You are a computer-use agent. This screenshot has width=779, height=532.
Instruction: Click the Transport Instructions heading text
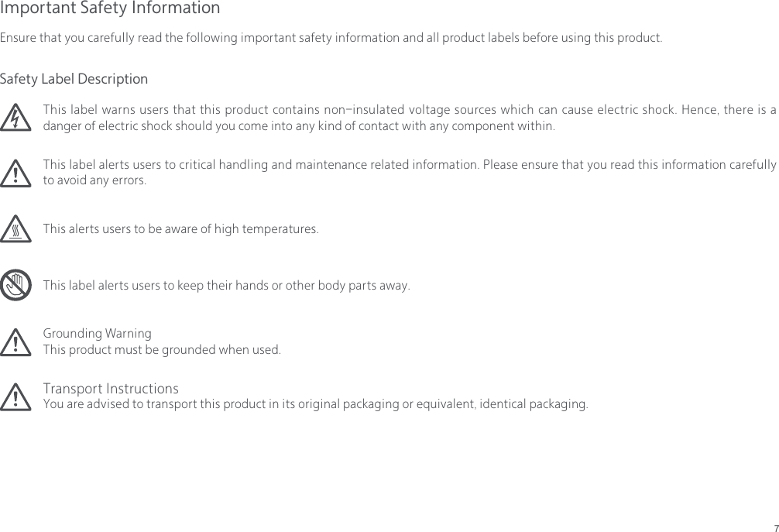tap(111, 388)
